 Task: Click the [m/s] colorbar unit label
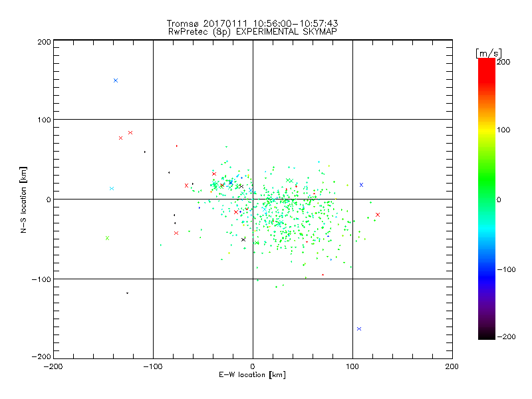489,53
